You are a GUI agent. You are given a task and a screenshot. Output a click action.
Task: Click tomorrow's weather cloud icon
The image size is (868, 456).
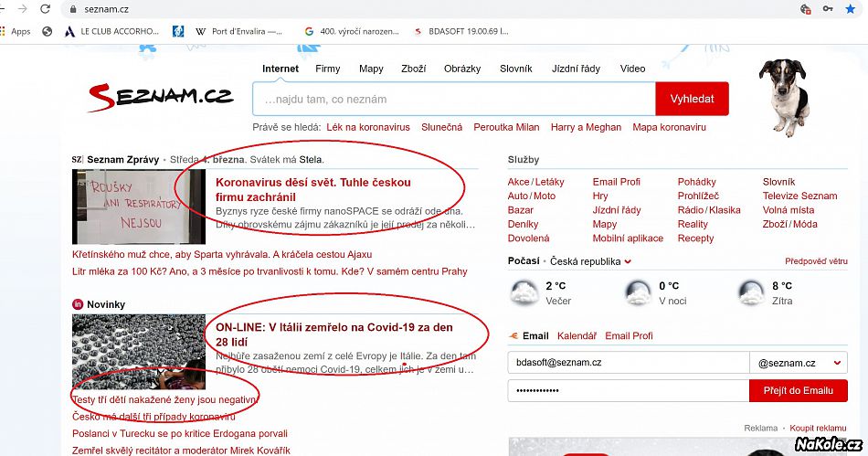(x=751, y=292)
